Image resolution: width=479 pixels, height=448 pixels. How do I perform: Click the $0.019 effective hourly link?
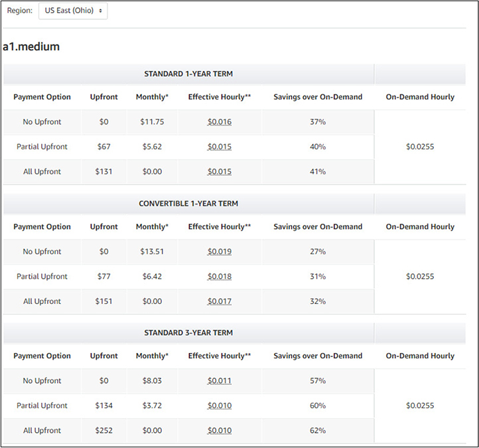[x=220, y=252]
